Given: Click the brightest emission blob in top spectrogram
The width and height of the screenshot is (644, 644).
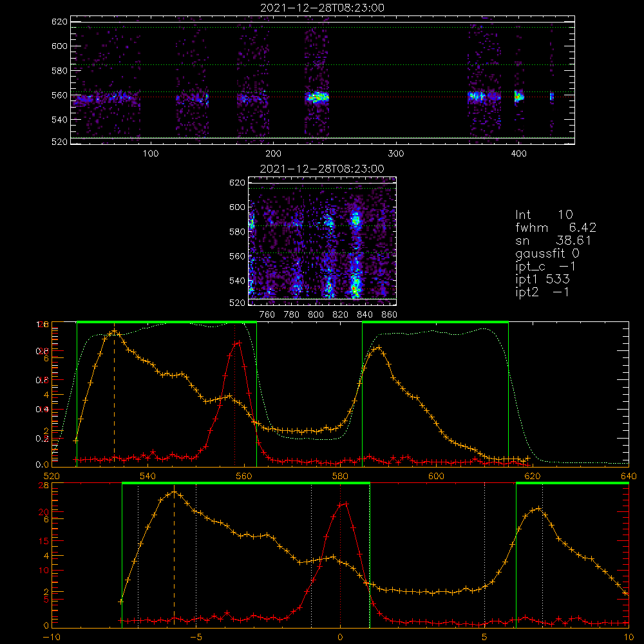Looking at the screenshot, I should coord(317,97).
